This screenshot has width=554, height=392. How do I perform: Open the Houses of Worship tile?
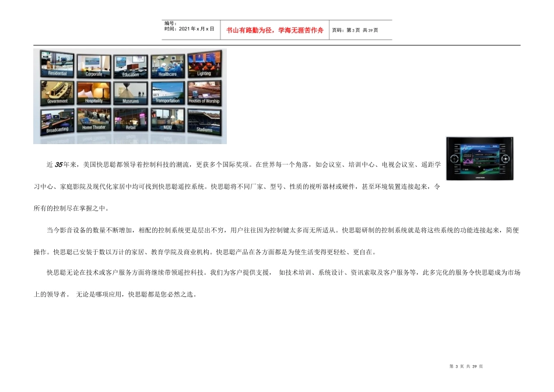204,93
